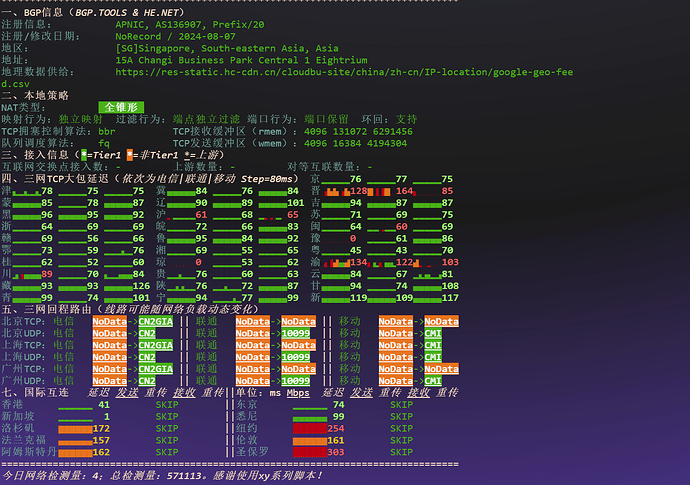The width and height of the screenshot is (690, 485).
Task: Select the text "APNIC, AS136907, Prefix/20"
Action: [190, 25]
